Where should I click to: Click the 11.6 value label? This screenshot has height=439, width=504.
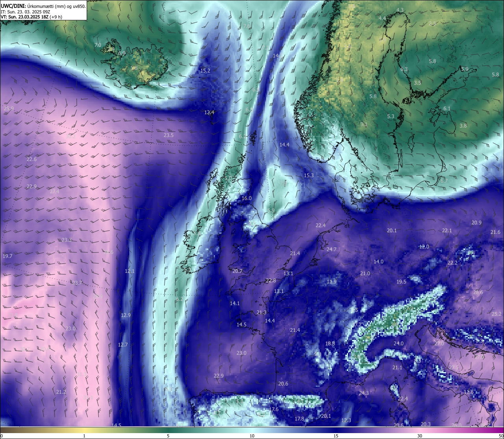point(469,392)
